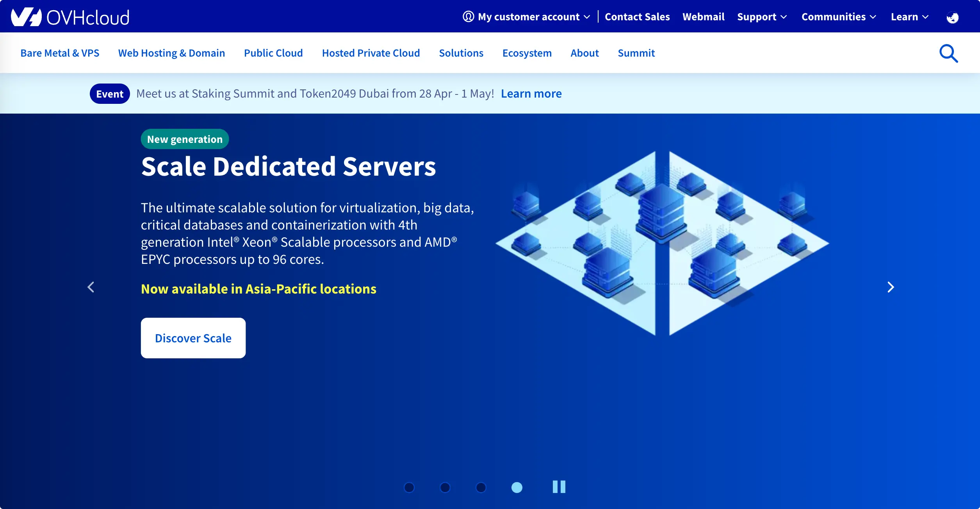The width and height of the screenshot is (980, 509).
Task: Expand the Communities dropdown
Action: pyautogui.click(x=839, y=17)
